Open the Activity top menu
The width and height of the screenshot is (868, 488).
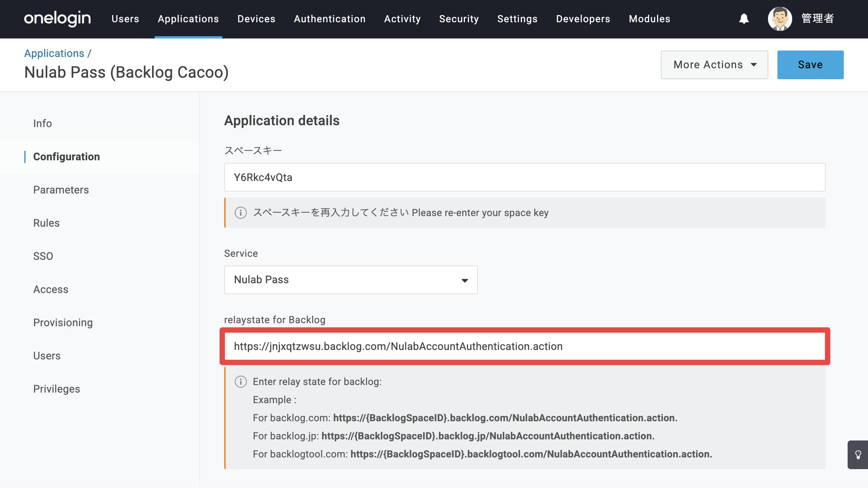pos(402,19)
